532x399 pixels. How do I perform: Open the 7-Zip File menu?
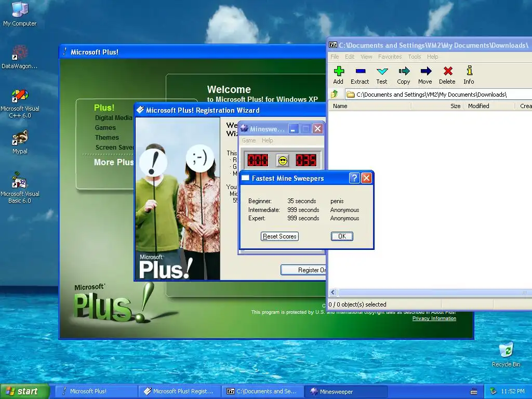click(335, 57)
